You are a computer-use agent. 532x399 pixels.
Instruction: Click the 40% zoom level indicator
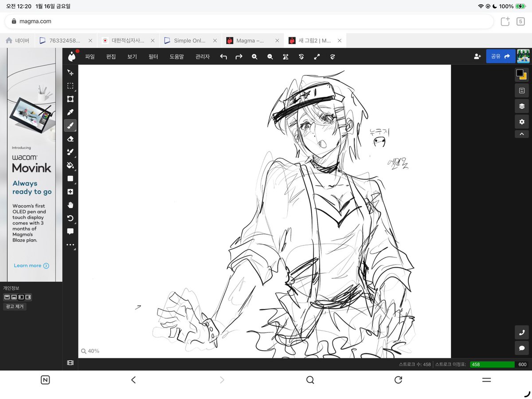(x=90, y=351)
